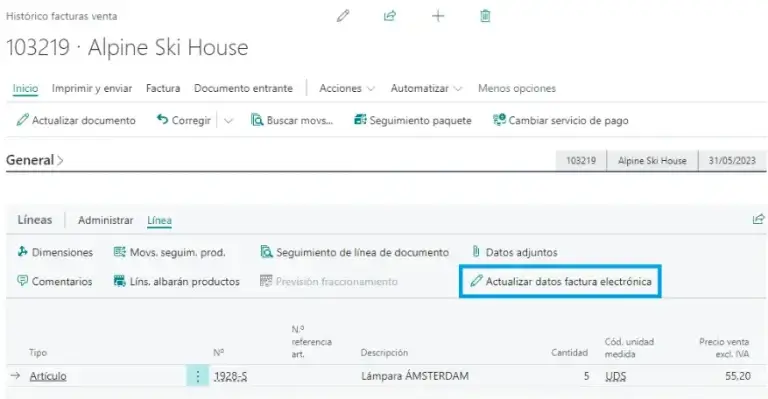Click the UDS unit code link
768x399 pixels.
(616, 376)
